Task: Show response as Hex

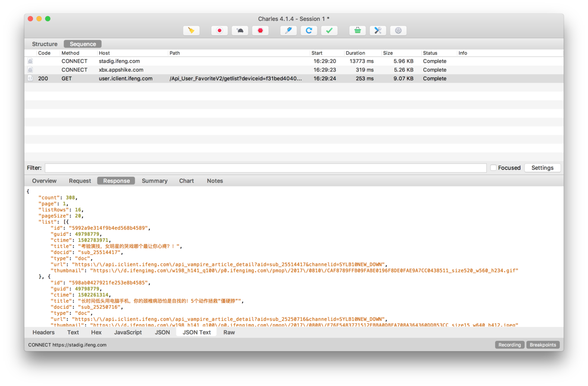Action: pyautogui.click(x=96, y=332)
